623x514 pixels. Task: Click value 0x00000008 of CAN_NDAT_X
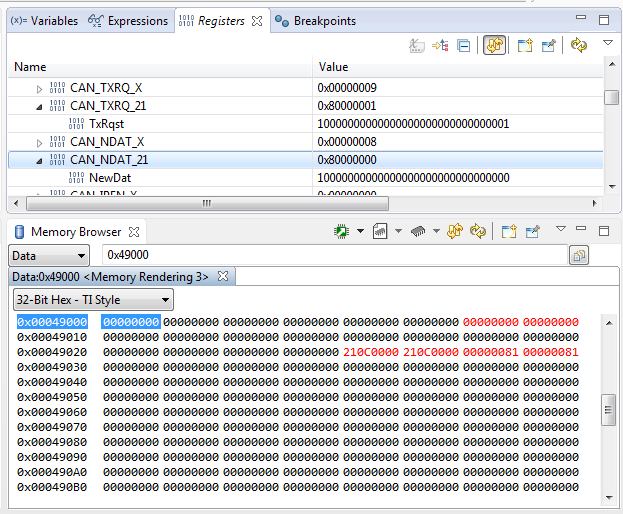[x=347, y=142]
